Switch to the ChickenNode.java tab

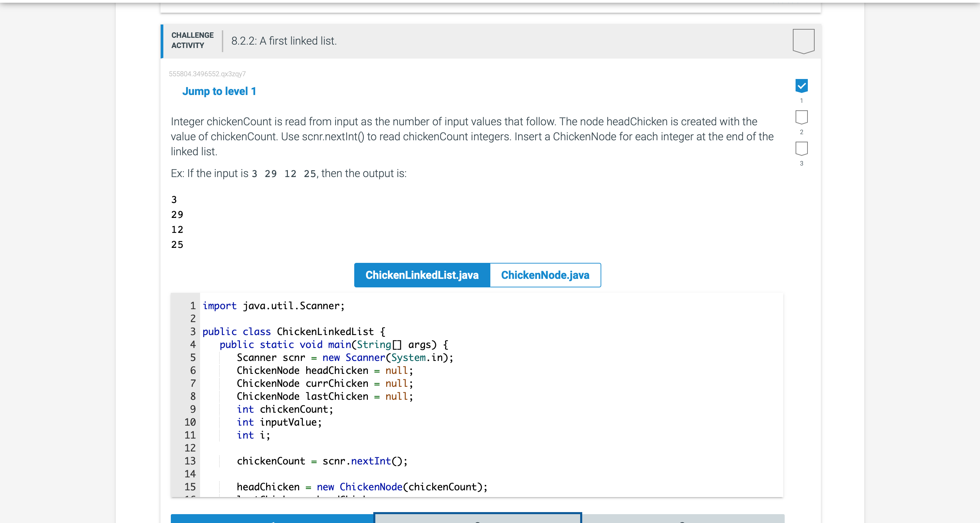pos(545,275)
